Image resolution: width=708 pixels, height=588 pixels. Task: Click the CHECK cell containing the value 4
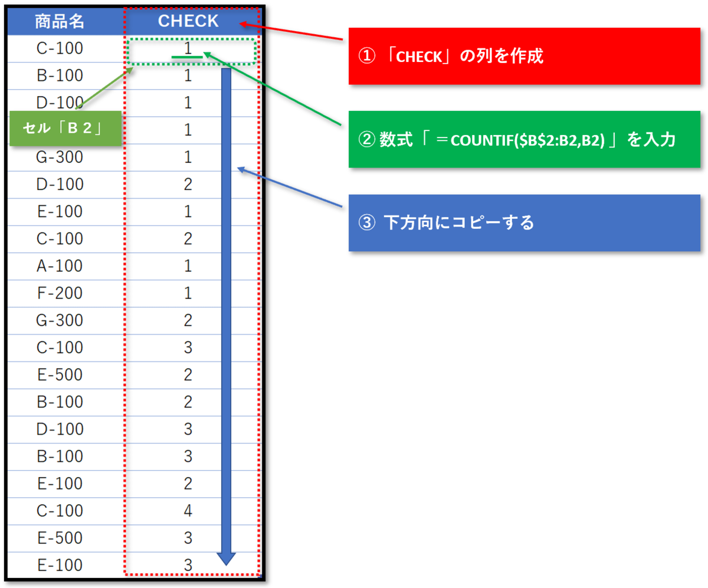click(188, 511)
